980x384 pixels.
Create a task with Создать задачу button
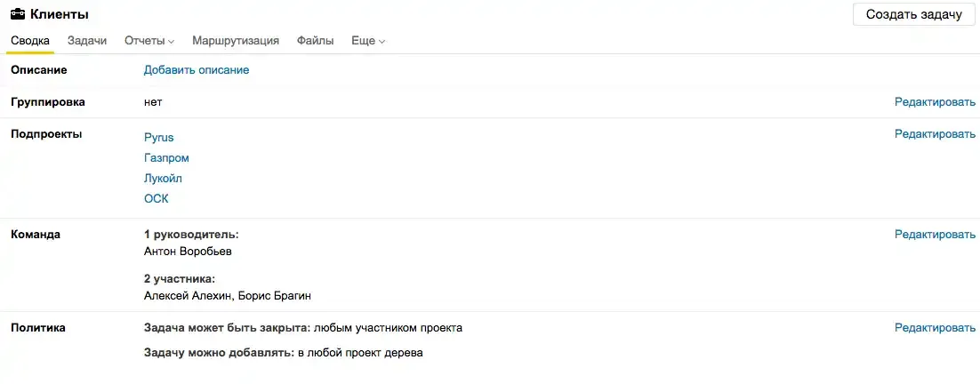(x=914, y=14)
